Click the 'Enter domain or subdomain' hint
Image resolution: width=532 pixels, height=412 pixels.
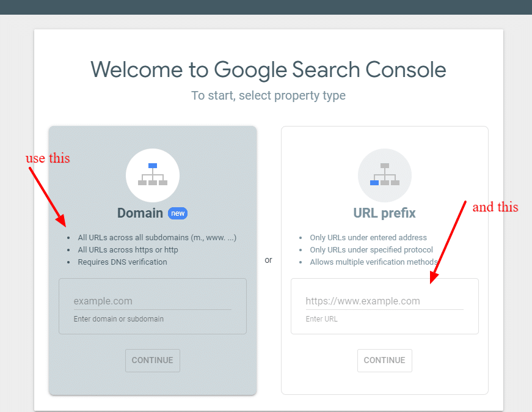tap(118, 319)
